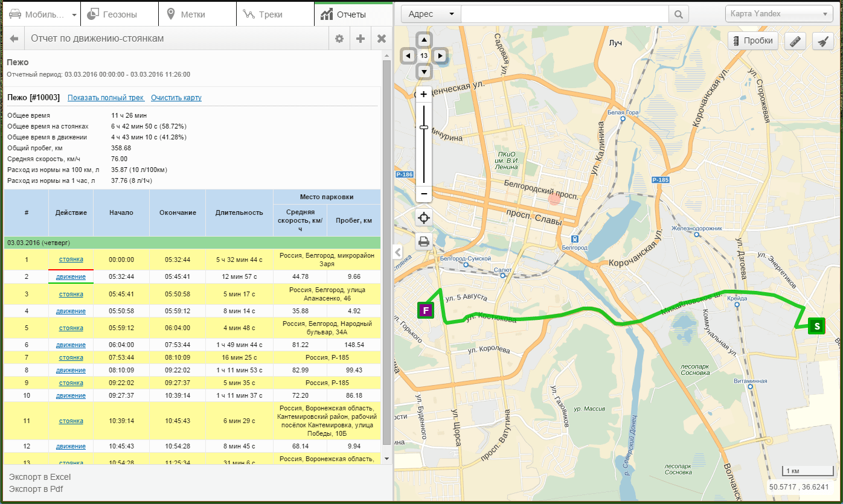
Task: Open the 'стоянка' link in row 1
Action: [71, 260]
